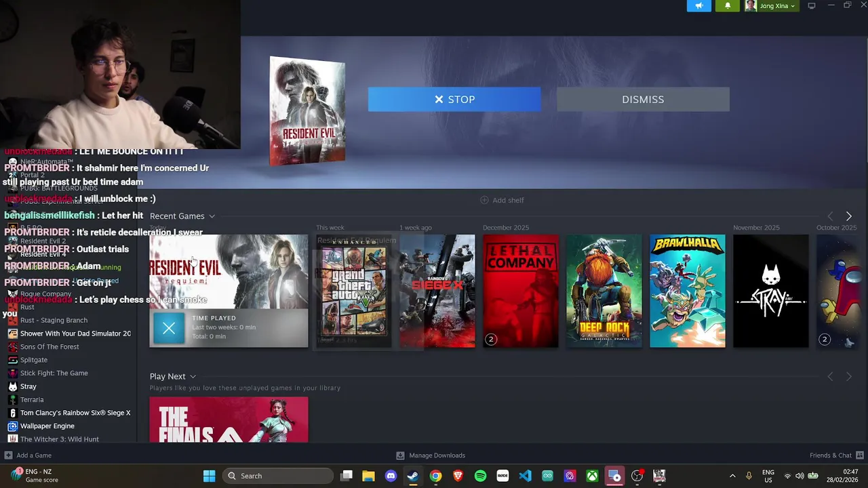Screen dimensions: 868x488
Task: Show hidden system tray icons chevron
Action: [732, 476]
